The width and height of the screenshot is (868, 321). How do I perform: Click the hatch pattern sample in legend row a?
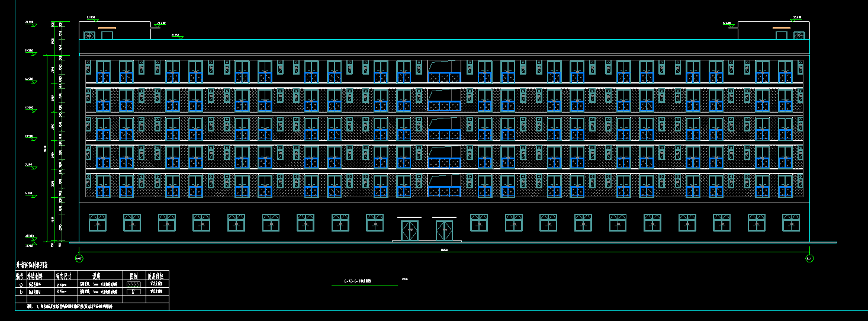134,284
